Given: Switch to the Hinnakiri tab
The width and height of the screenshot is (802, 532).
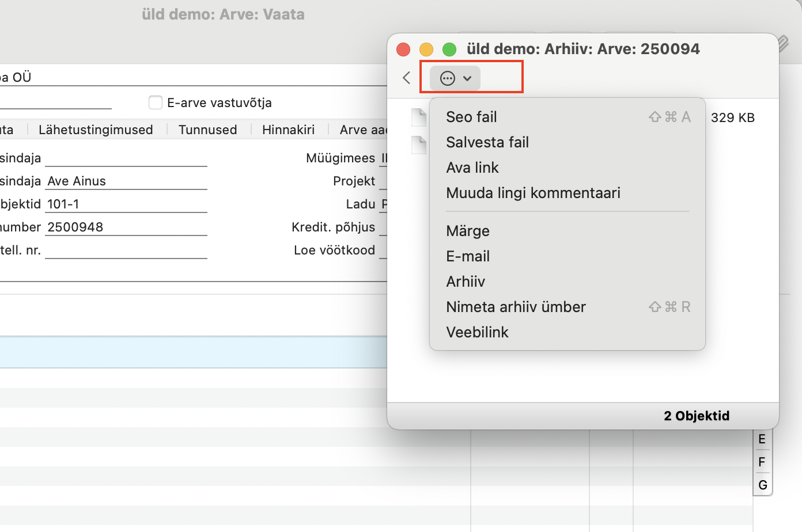Looking at the screenshot, I should point(288,130).
